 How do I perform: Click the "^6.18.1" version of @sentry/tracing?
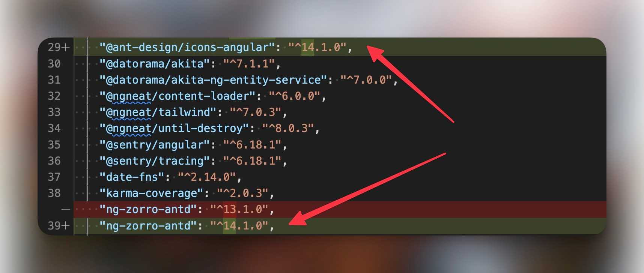pyautogui.click(x=252, y=161)
